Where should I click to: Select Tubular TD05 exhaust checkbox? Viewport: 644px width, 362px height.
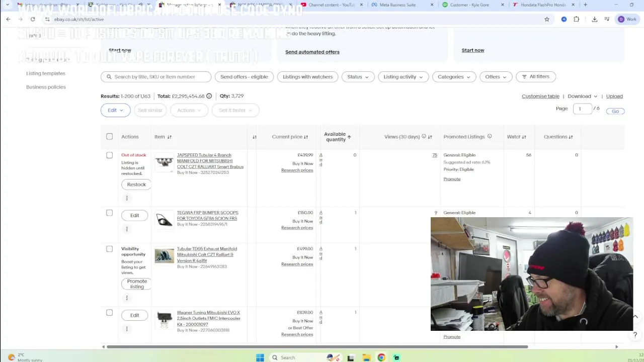[109, 249]
